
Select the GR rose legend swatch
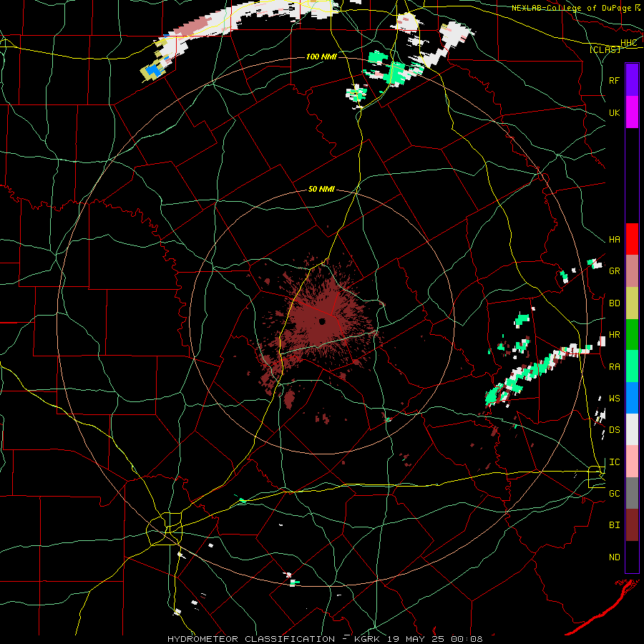point(632,271)
